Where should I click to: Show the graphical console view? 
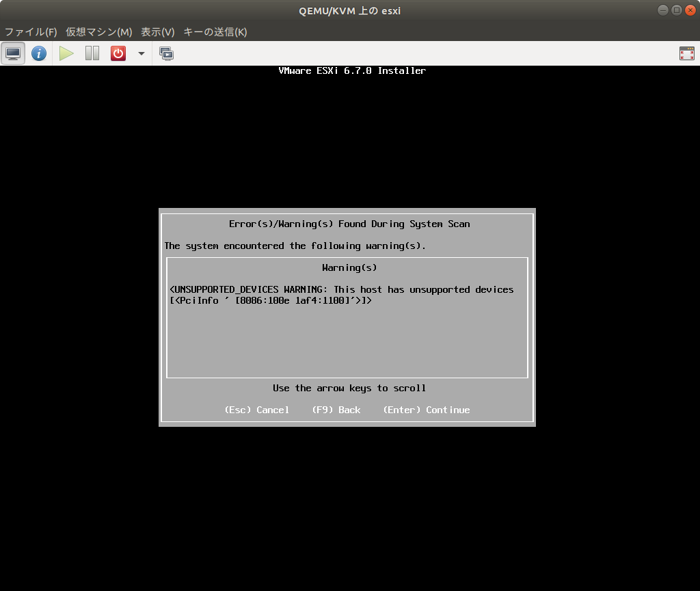13,53
